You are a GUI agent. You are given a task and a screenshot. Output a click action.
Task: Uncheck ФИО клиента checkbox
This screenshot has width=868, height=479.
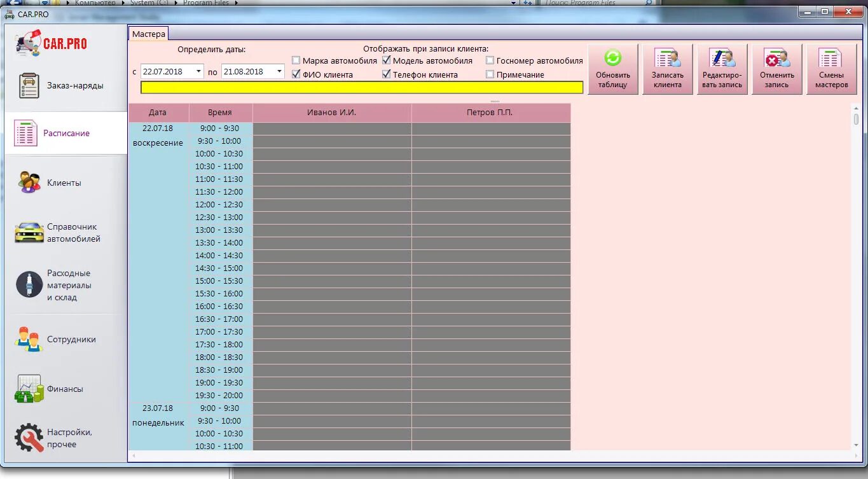point(296,74)
